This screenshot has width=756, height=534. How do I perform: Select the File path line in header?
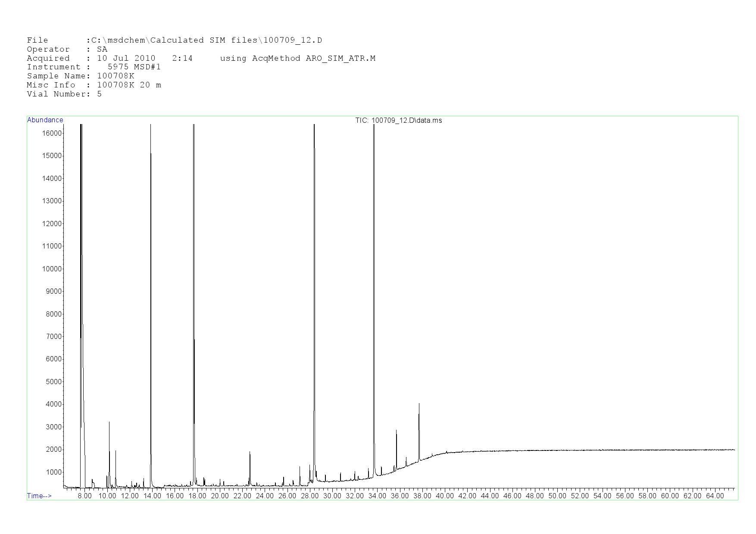click(174, 40)
